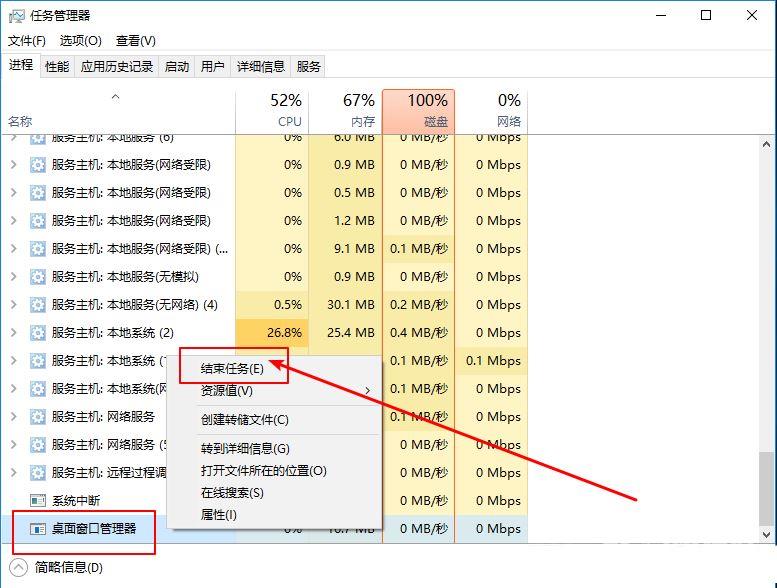The width and height of the screenshot is (777, 588).
Task: Click gear icon of 本地系统 (2) row
Action: 38,333
